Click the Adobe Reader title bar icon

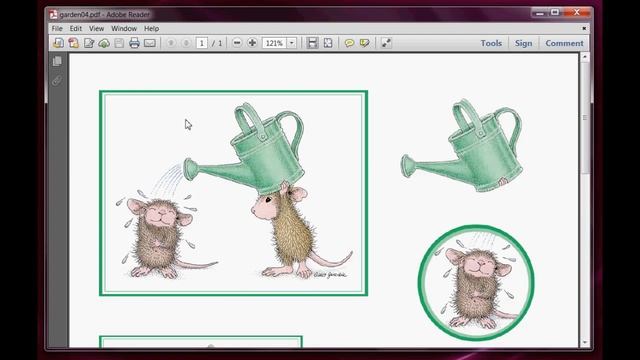(x=53, y=15)
